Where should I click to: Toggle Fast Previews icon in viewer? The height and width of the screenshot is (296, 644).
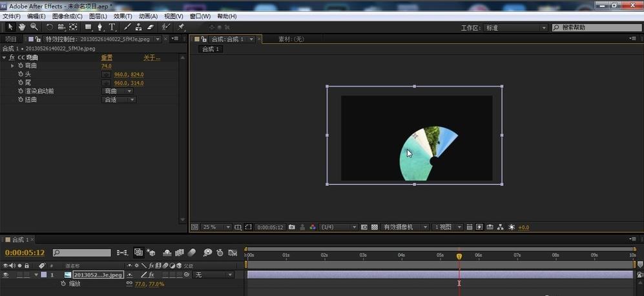click(x=479, y=227)
